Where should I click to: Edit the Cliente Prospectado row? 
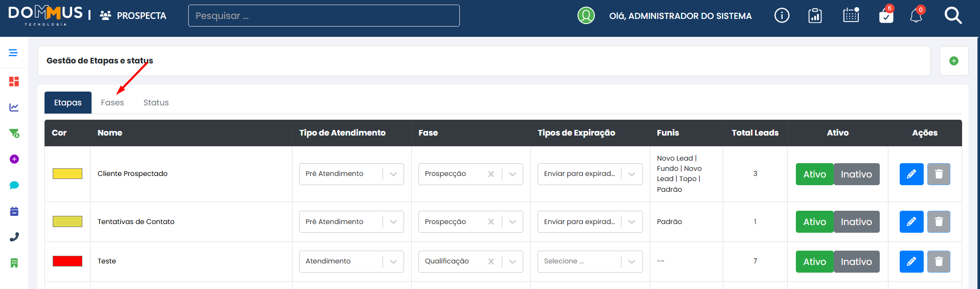point(911,174)
